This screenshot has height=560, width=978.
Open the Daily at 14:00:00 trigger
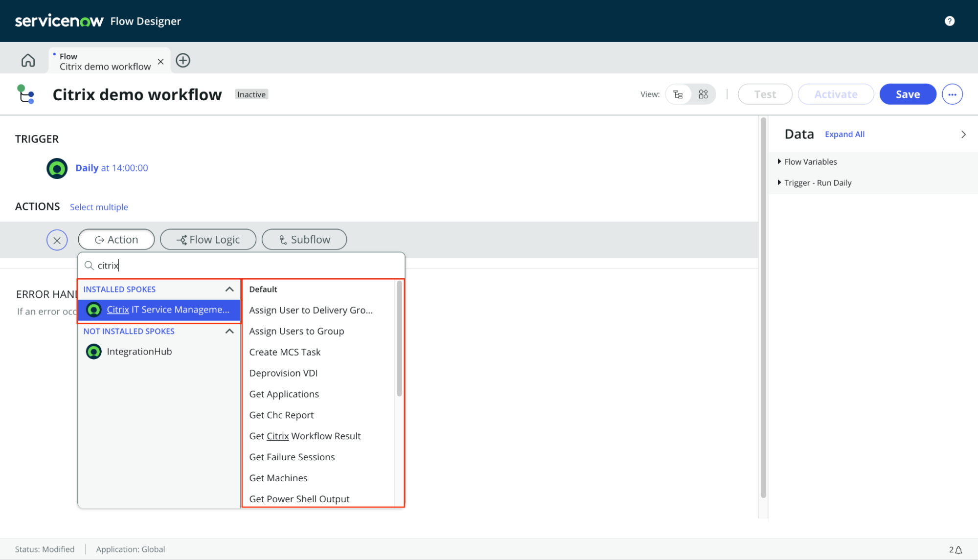(112, 168)
